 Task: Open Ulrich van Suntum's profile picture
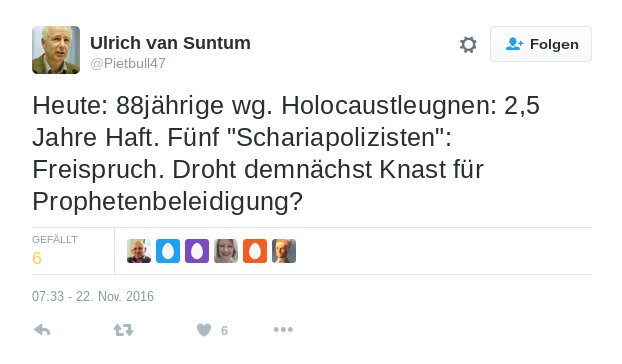click(56, 50)
